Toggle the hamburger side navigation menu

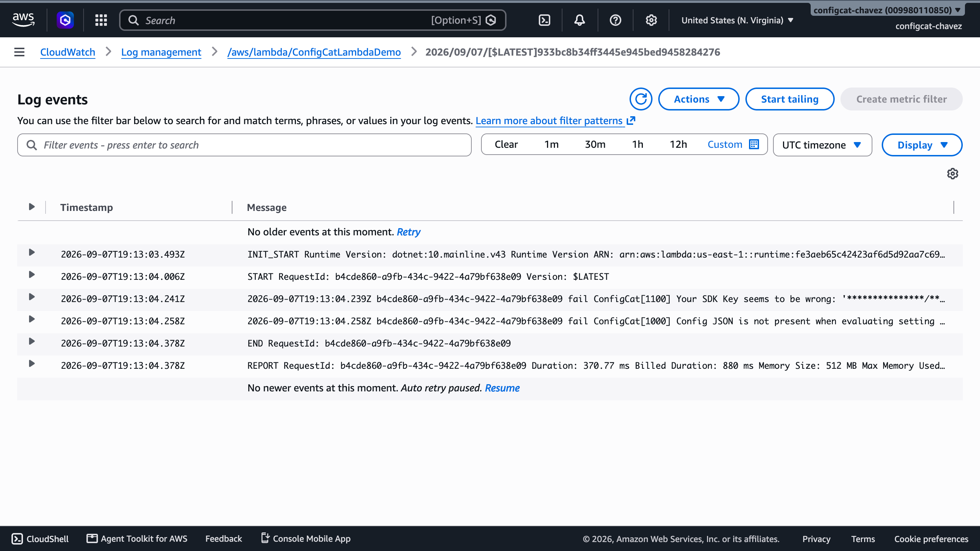[x=19, y=52]
